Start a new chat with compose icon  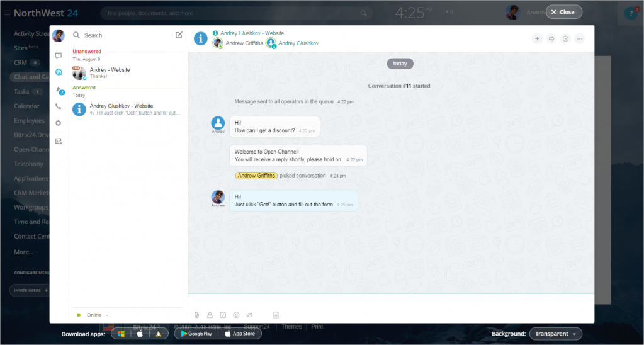179,35
